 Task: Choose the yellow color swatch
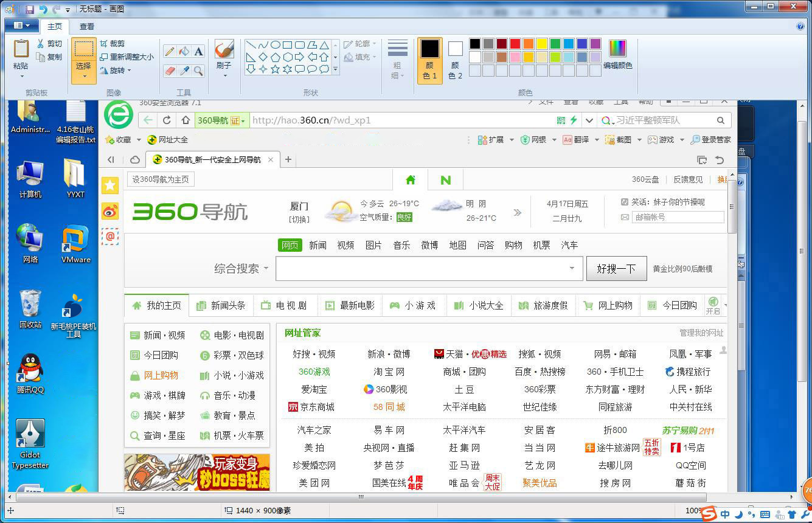tap(542, 44)
